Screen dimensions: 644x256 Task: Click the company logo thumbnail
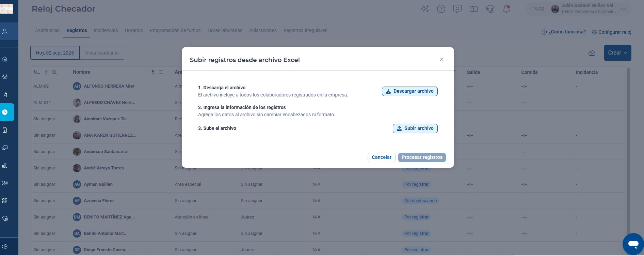[6, 9]
